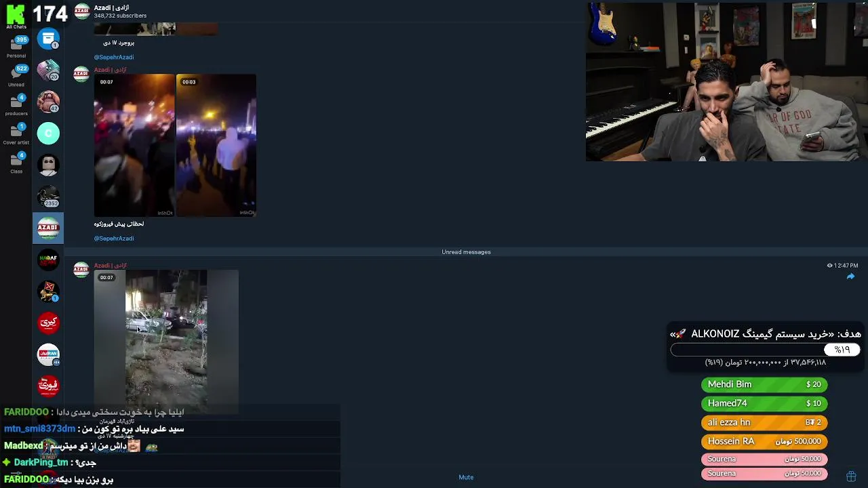Open the lion kite avatar chat
868x488 pixels.
point(48,291)
